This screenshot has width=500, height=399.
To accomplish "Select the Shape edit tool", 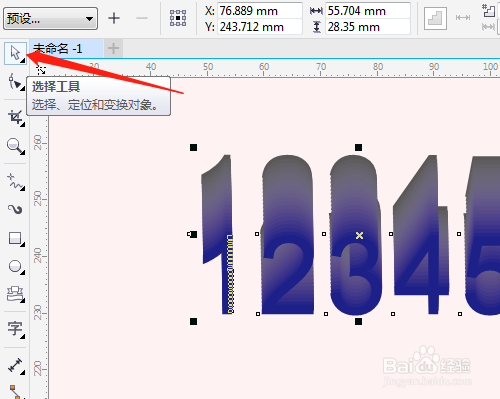I will tap(15, 82).
